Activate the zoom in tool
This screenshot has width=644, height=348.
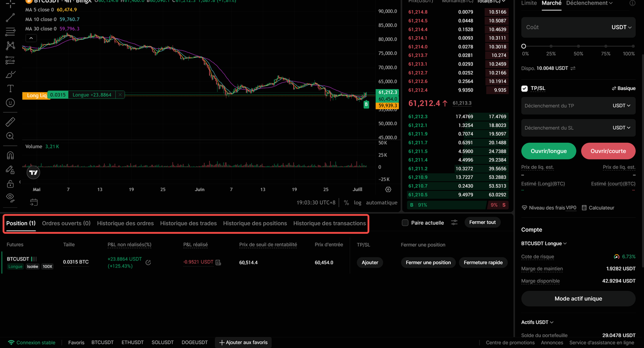(x=10, y=136)
